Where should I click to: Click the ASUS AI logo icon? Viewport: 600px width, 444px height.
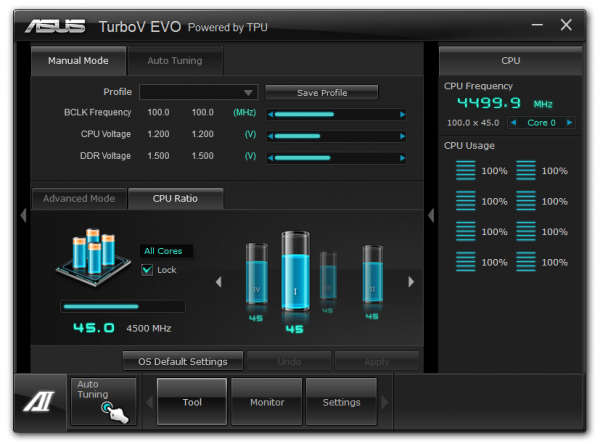tap(40, 402)
